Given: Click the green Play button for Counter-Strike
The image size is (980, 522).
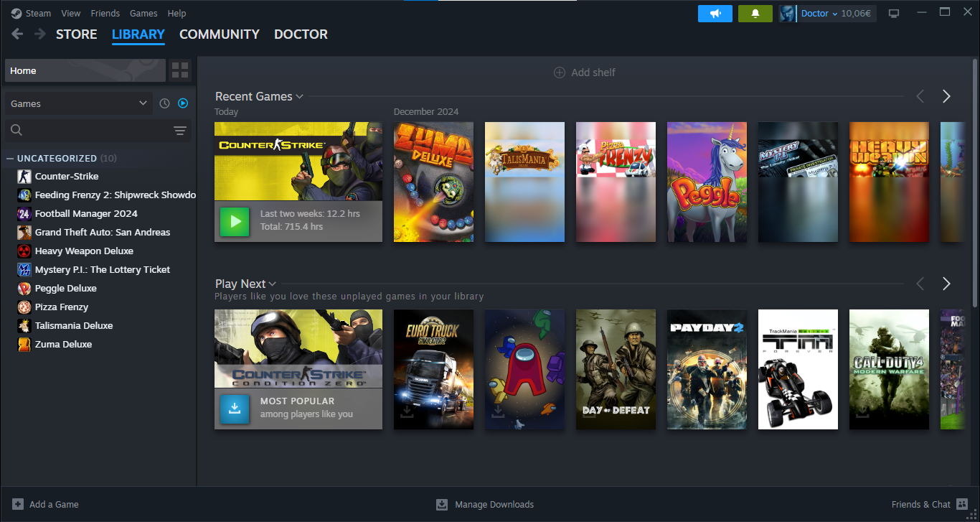Looking at the screenshot, I should pos(235,222).
